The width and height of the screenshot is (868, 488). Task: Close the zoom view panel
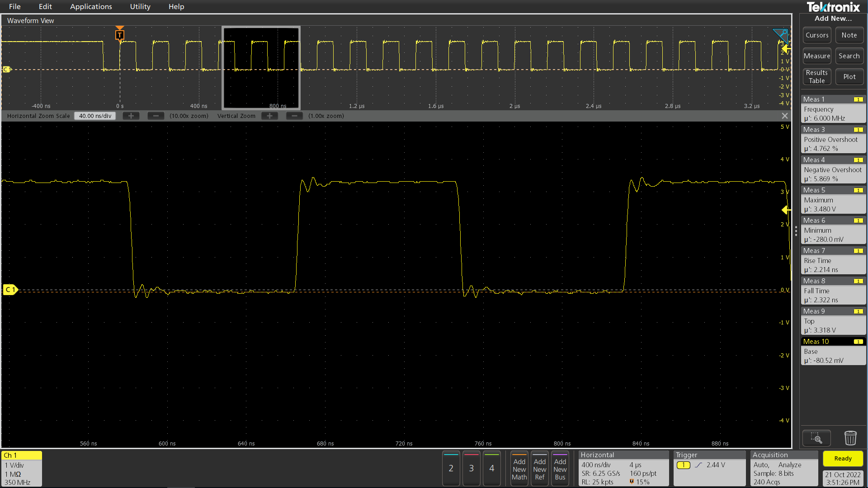[785, 116]
